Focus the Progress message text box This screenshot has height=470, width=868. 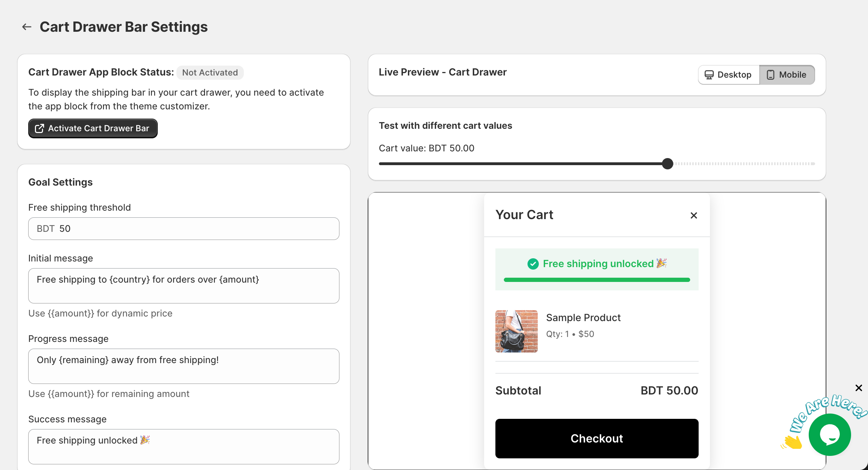pos(184,366)
